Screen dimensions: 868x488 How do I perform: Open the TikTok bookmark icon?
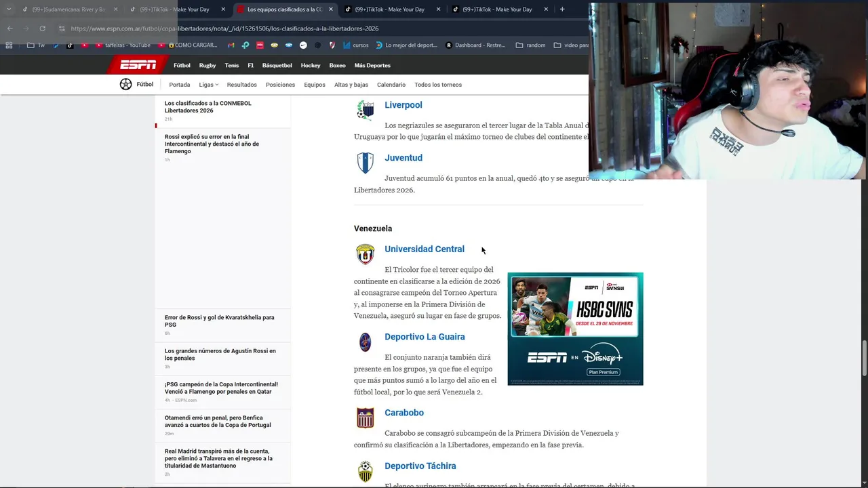70,45
